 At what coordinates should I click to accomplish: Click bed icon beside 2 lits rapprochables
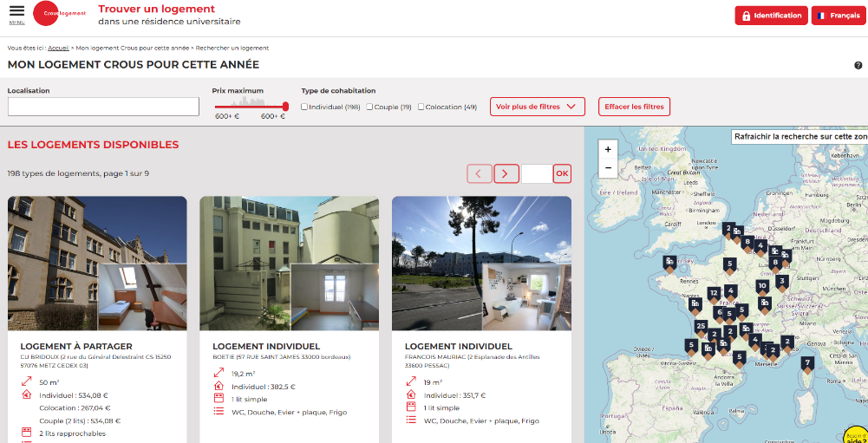pyautogui.click(x=26, y=432)
